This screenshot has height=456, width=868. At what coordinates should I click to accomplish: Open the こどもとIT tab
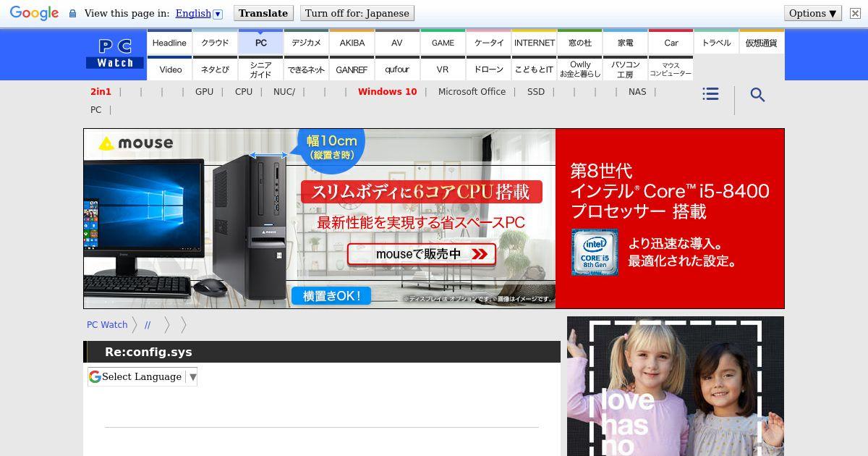(535, 69)
